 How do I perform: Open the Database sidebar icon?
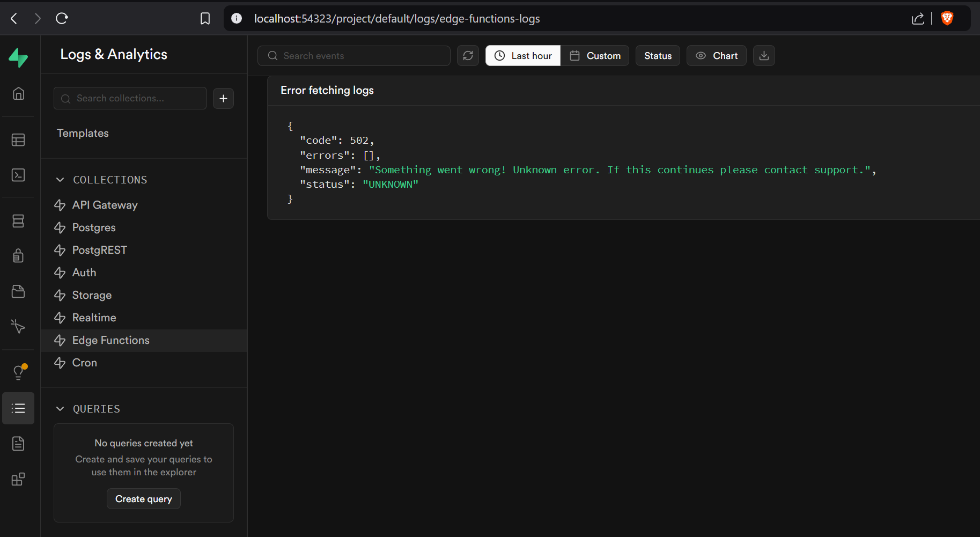click(x=18, y=221)
